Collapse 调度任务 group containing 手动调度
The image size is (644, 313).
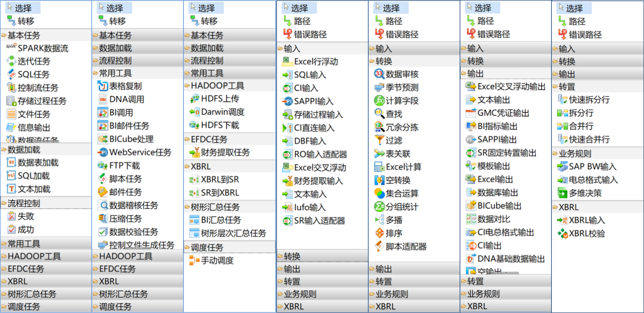pos(230,247)
